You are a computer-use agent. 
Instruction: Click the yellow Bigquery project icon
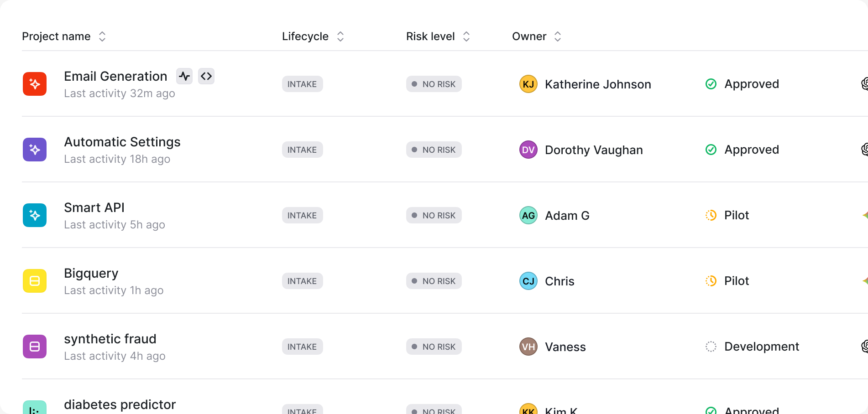click(35, 281)
